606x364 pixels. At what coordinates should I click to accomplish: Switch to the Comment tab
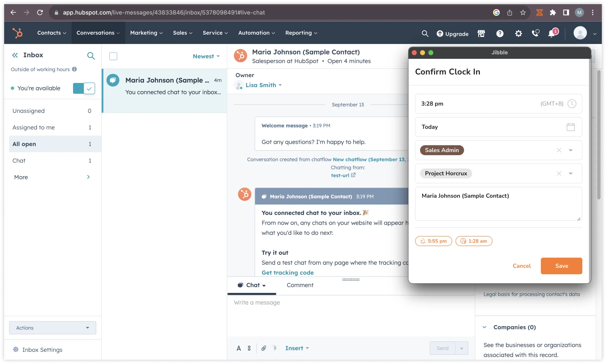pyautogui.click(x=300, y=285)
